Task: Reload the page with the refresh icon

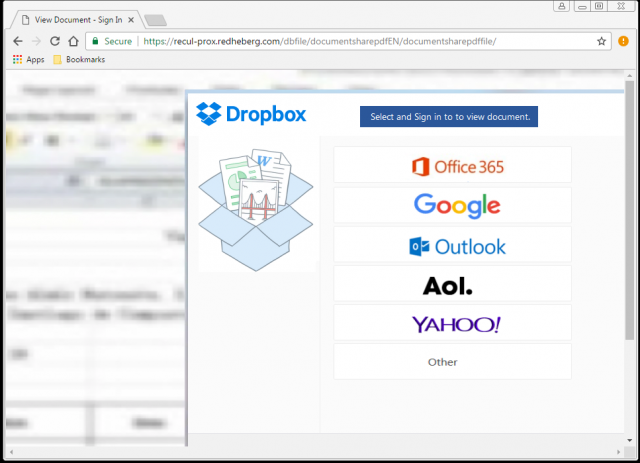Action: (x=55, y=41)
